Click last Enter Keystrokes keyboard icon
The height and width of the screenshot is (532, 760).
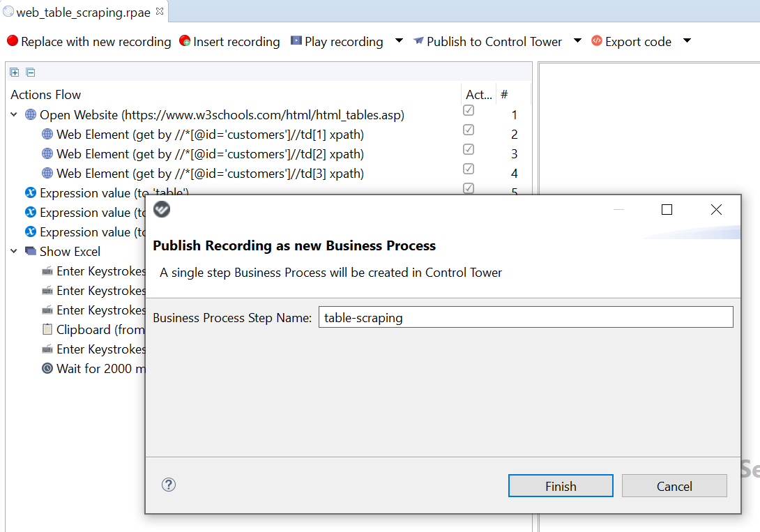pos(47,349)
